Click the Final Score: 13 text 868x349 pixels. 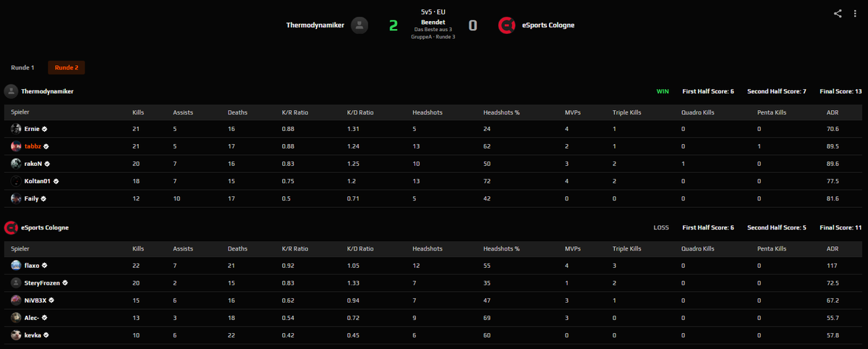[x=841, y=91]
